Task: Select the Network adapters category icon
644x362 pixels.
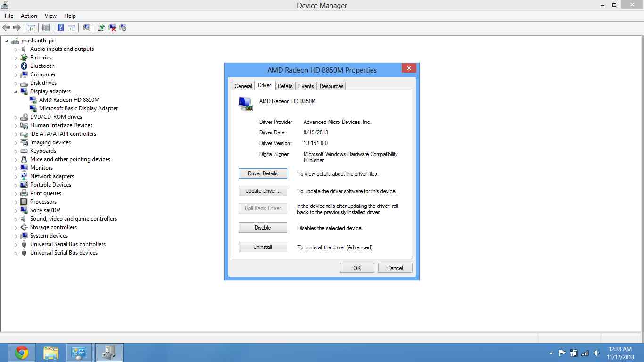Action: click(24, 176)
